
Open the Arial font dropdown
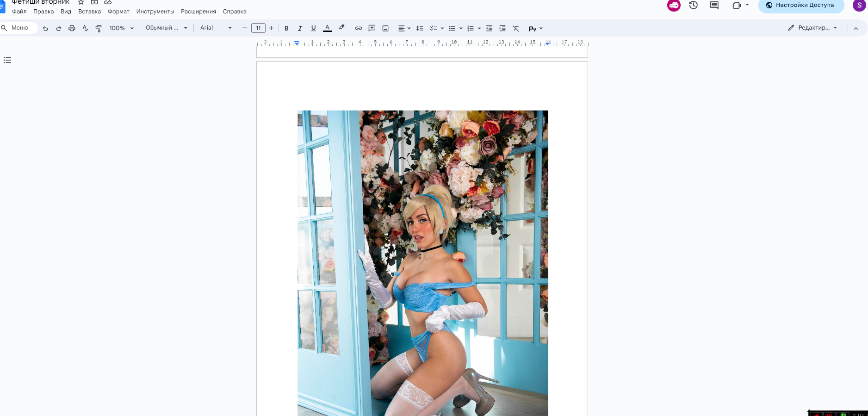[216, 28]
